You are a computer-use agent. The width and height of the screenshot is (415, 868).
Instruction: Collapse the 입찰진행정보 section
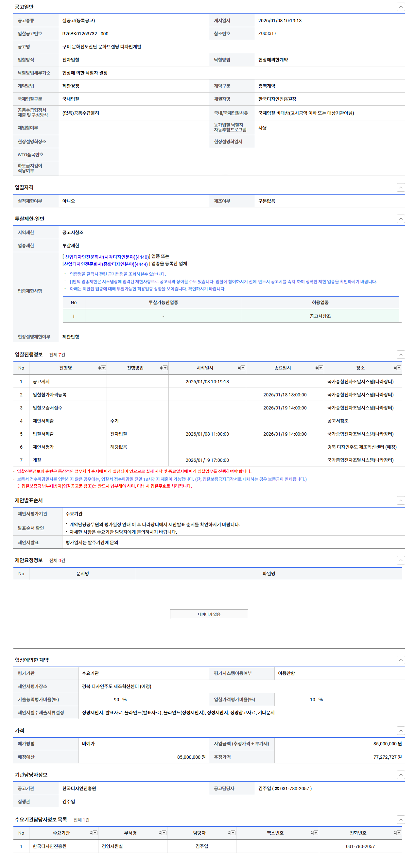click(x=401, y=355)
